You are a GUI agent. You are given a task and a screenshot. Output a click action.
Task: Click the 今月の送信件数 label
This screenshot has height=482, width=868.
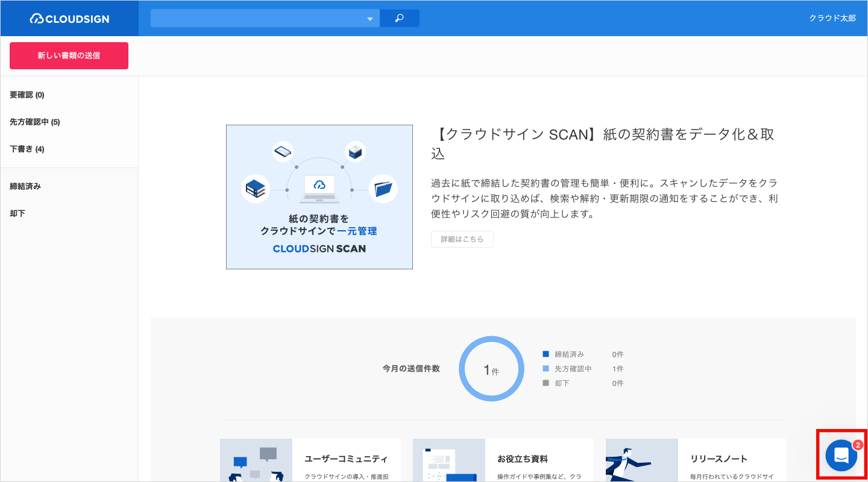tap(411, 369)
